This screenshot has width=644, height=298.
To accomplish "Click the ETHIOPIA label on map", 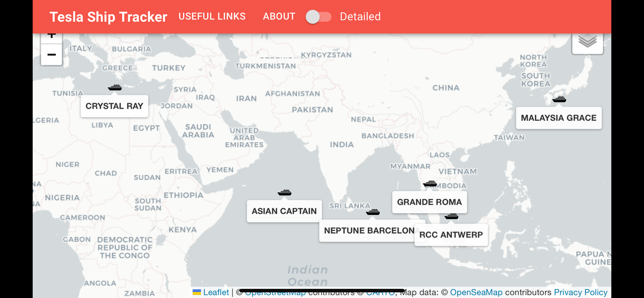I will pos(184,195).
